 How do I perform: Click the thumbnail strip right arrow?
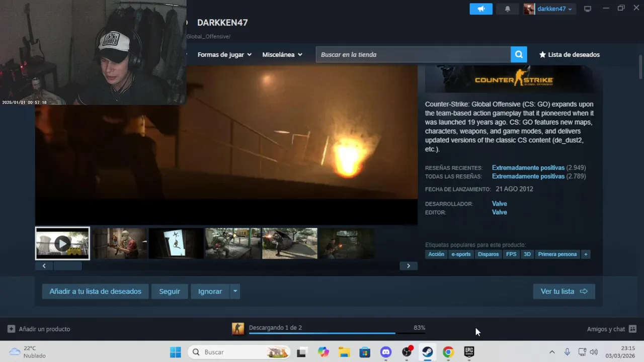[x=409, y=266]
